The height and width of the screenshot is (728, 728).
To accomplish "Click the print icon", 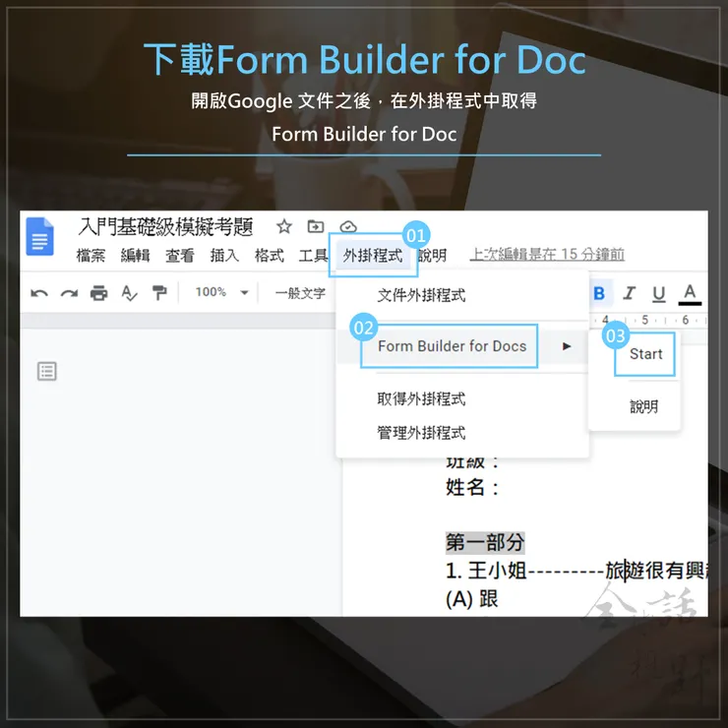I will [x=99, y=293].
